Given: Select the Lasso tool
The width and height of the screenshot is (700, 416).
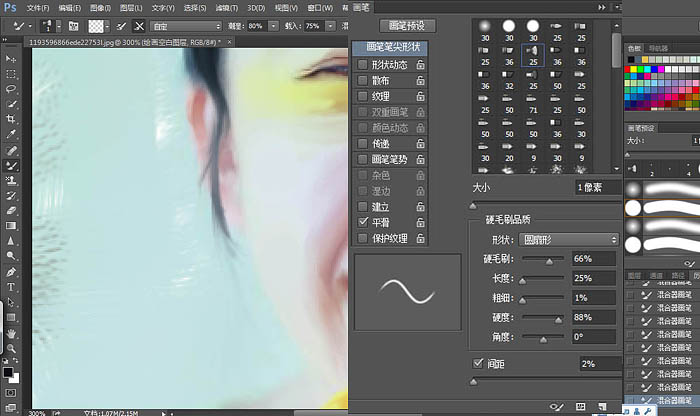Looking at the screenshot, I should coord(11,89).
